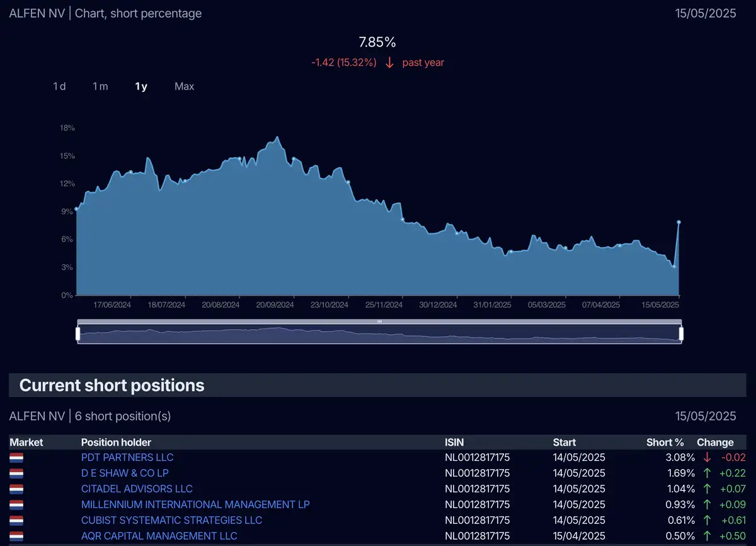
Task: Click the 0.93% short value for Millennium
Action: (x=680, y=504)
